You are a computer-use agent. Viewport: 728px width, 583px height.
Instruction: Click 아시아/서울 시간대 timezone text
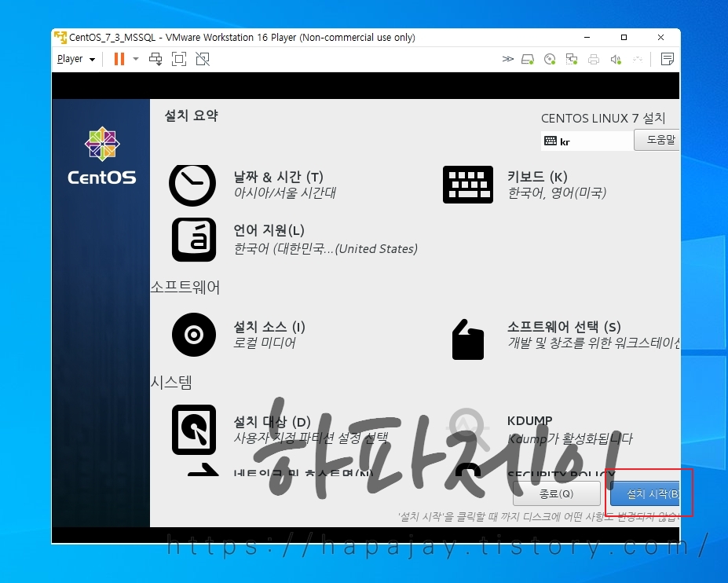(x=285, y=192)
